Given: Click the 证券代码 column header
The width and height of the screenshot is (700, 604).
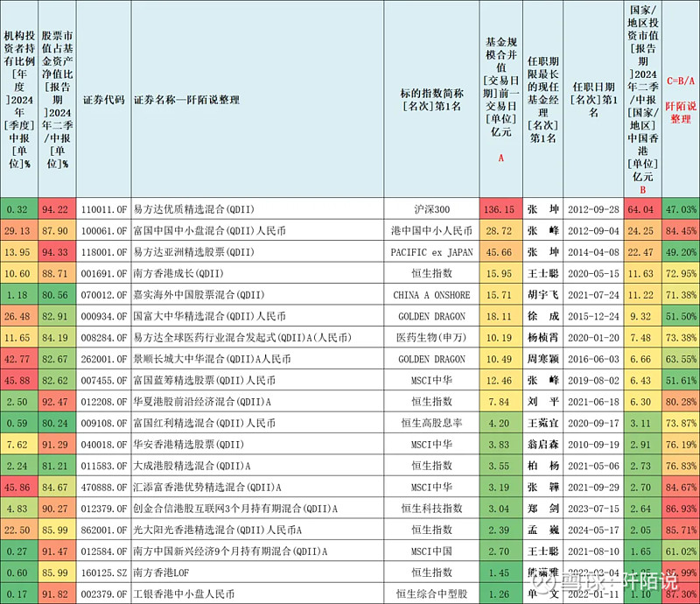Looking at the screenshot, I should point(103,99).
